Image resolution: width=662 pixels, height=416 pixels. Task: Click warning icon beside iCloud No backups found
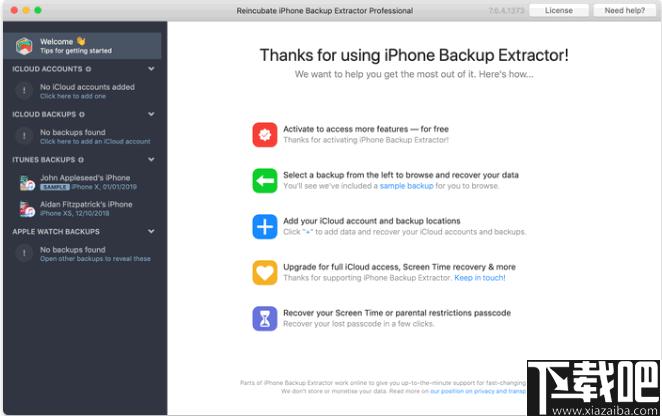click(24, 136)
